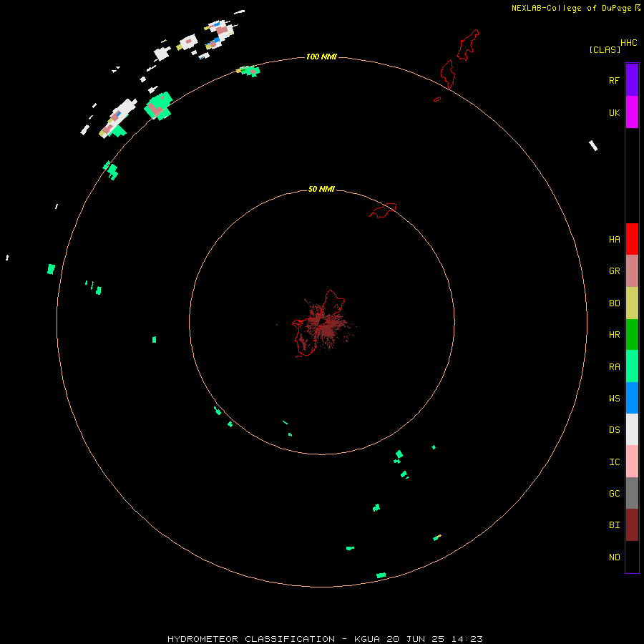The width and height of the screenshot is (644, 644).
Task: Click the HA red legend swatch
Action: tap(632, 239)
